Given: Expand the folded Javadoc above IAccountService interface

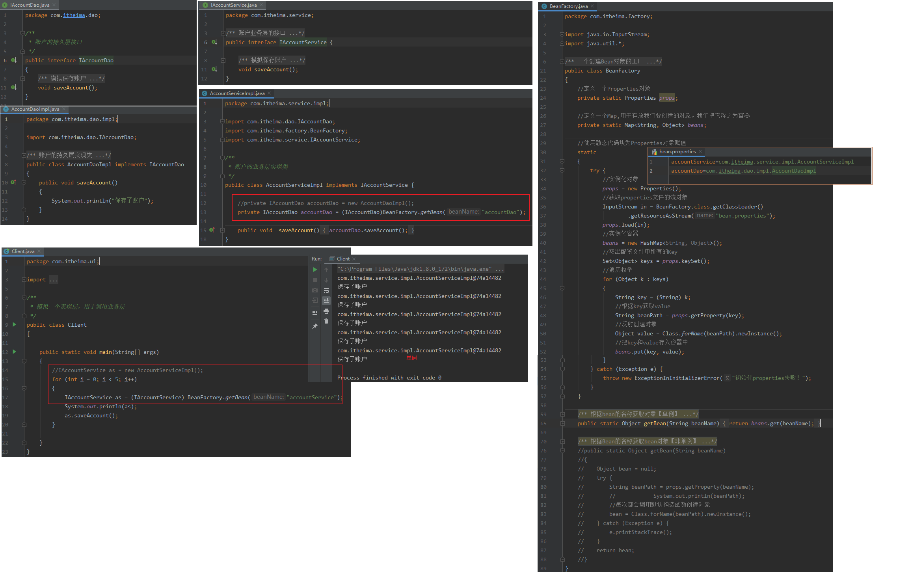Looking at the screenshot, I should click(x=223, y=33).
